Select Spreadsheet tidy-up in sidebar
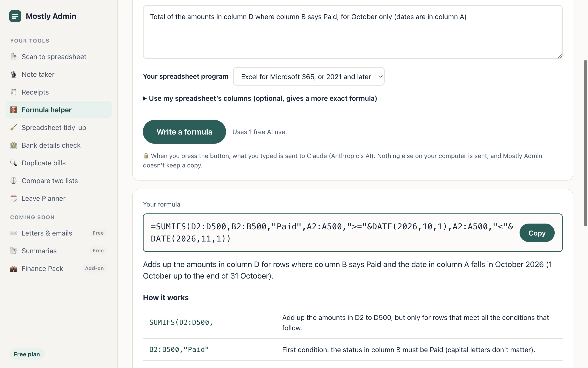588x368 pixels. click(59, 127)
